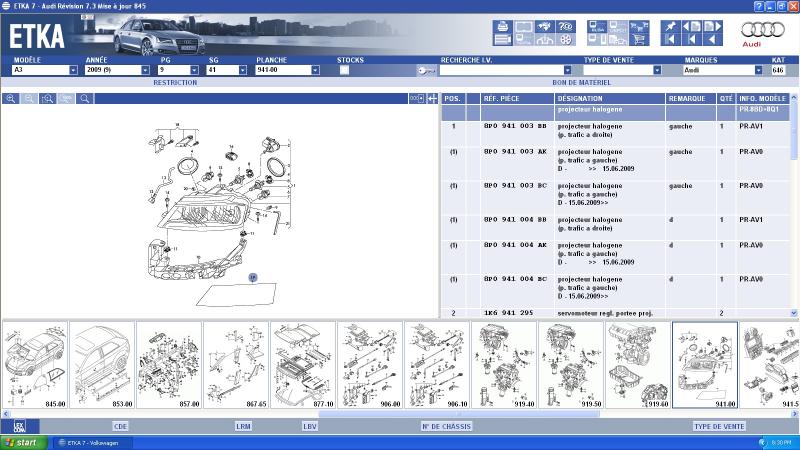Select the BON DE MATERIEL tab
This screenshot has width=800, height=450.
581,82
